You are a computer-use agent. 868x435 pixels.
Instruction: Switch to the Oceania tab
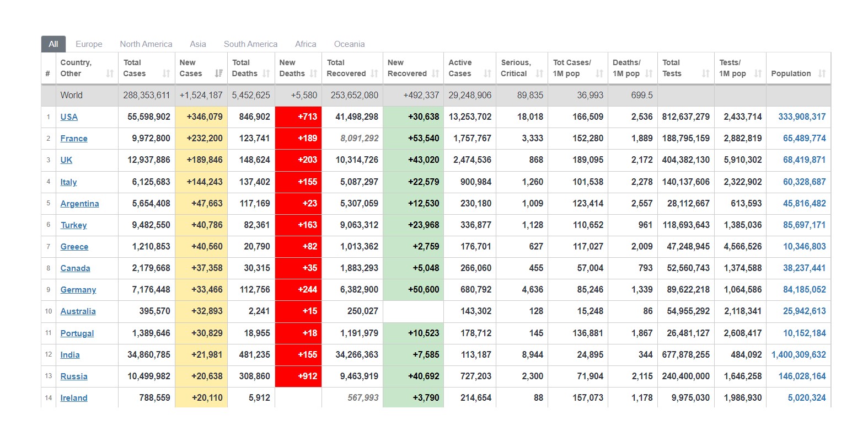click(x=349, y=44)
